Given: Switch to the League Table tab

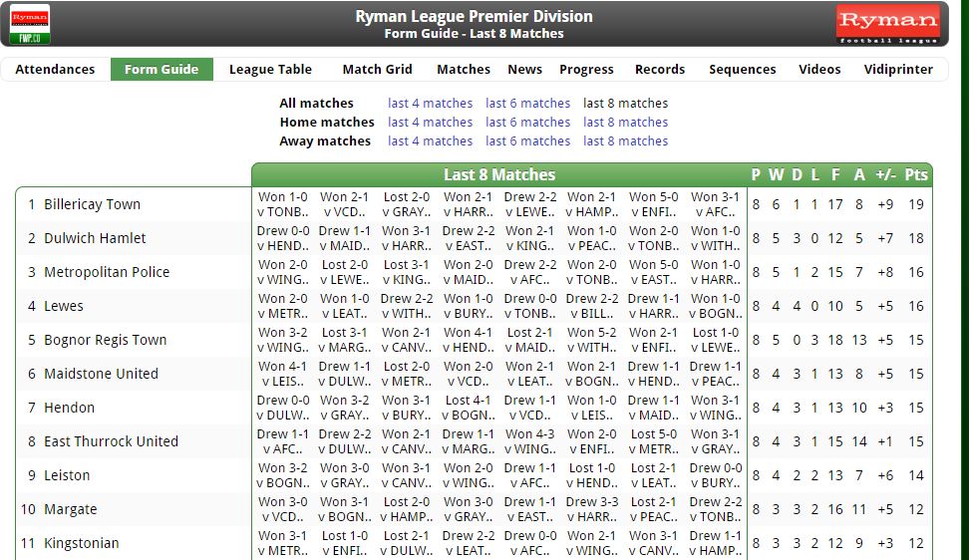Looking at the screenshot, I should tap(270, 70).
